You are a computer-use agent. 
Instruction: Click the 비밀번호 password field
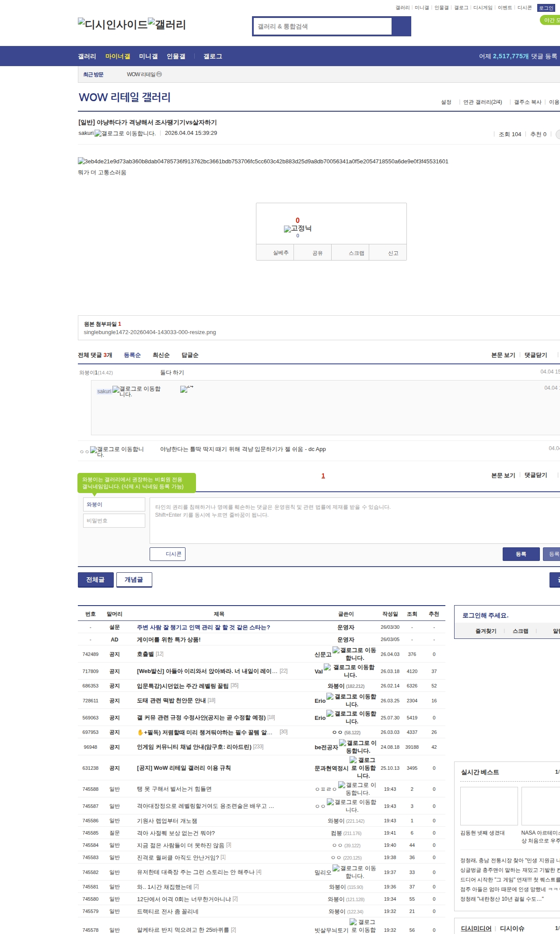point(114,521)
